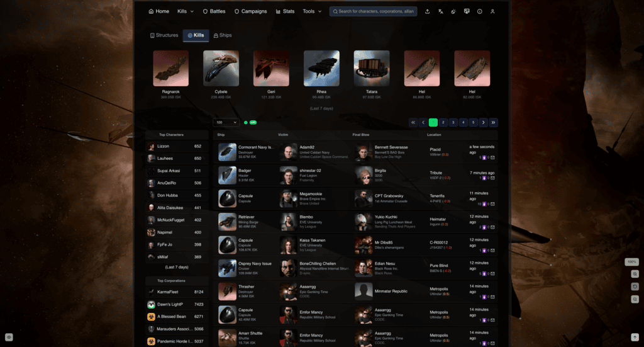Image resolution: width=644 pixels, height=347 pixels.
Task: Click the Thrasher destroyer ship icon
Action: (x=227, y=292)
